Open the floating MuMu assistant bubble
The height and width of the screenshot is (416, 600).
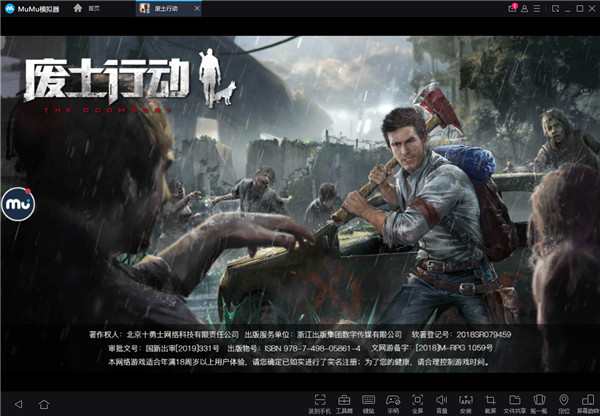pyautogui.click(x=18, y=204)
